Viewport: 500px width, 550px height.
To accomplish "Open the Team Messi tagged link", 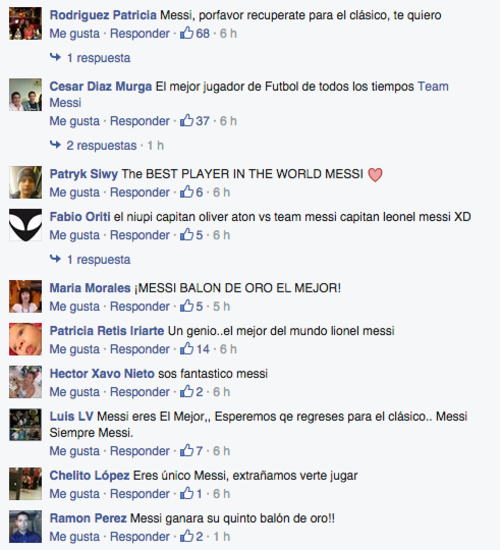I will point(249,94).
